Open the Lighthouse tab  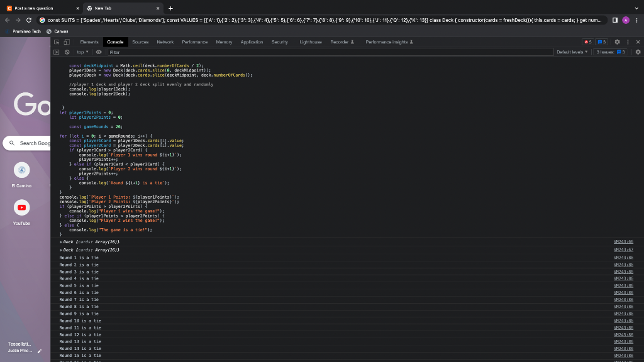pos(311,42)
